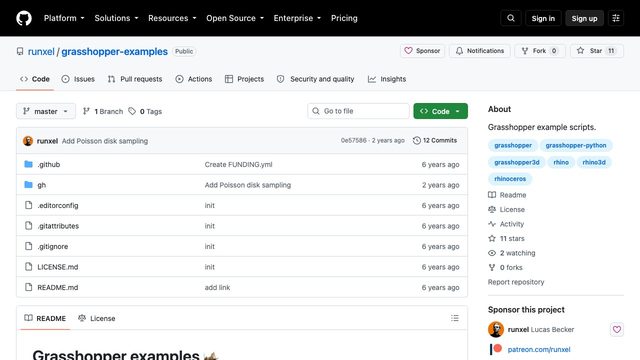Click the file icon beside .gitignore
640x360 pixels.
28,246
